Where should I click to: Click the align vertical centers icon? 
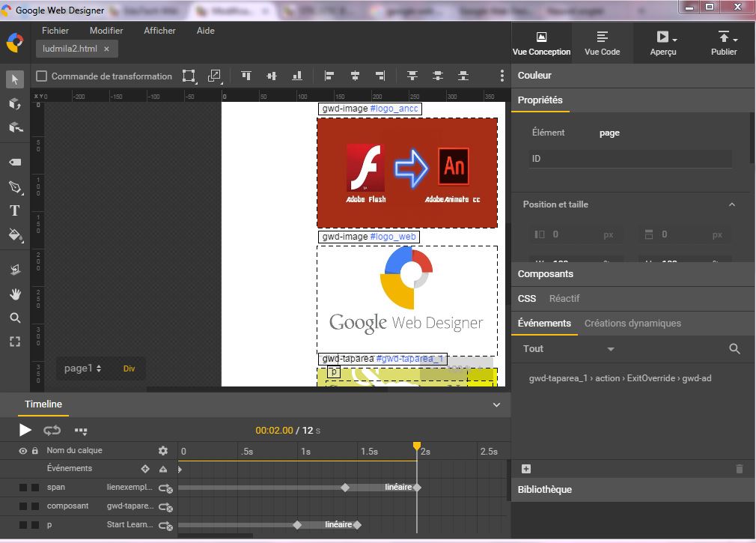tap(272, 76)
